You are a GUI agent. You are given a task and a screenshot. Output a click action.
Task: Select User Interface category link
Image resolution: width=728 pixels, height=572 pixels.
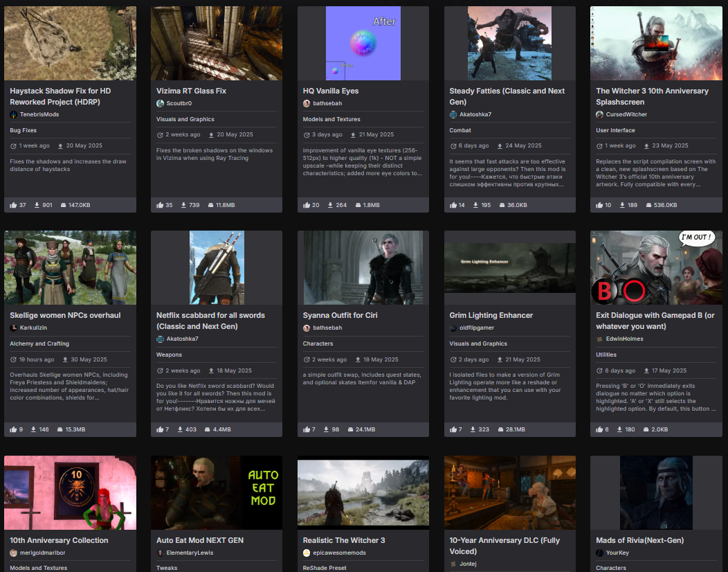point(616,131)
